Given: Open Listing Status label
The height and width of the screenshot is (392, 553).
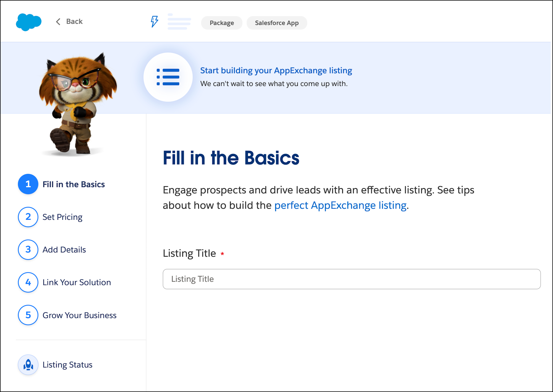Looking at the screenshot, I should click(x=67, y=365).
